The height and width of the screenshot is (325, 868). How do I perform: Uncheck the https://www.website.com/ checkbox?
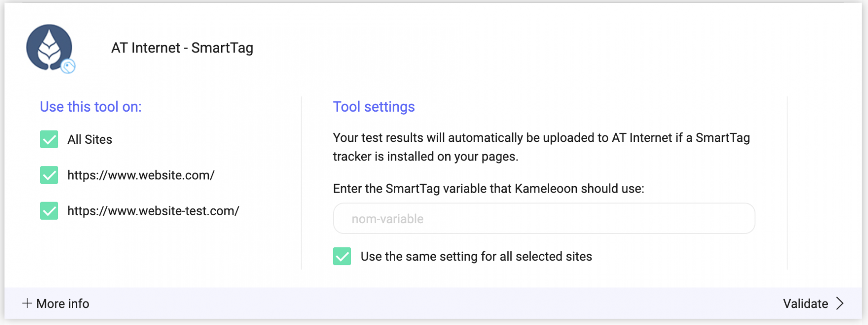click(x=49, y=175)
